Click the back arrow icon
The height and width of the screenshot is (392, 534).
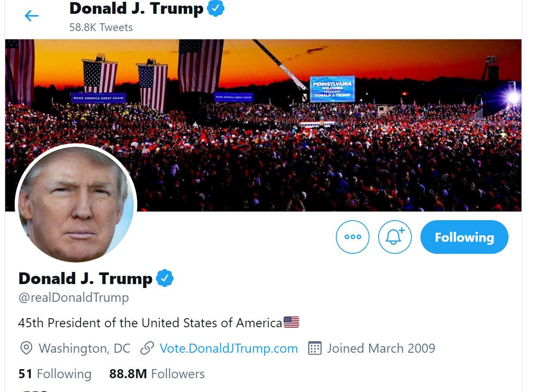pos(32,16)
